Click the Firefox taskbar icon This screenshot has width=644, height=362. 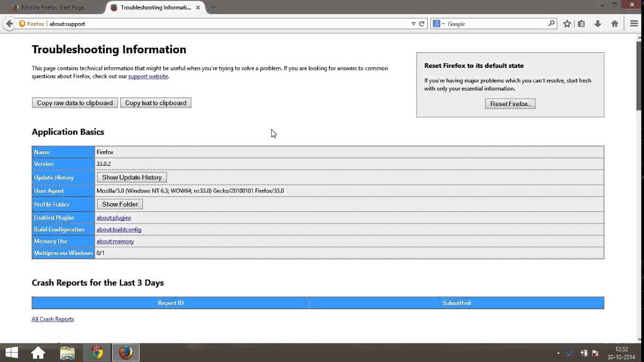coord(126,353)
